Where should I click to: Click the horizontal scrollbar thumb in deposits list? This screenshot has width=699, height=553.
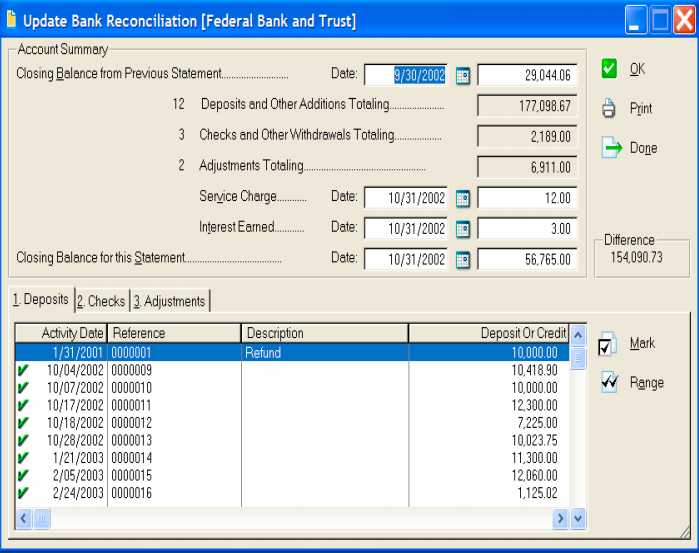41,518
